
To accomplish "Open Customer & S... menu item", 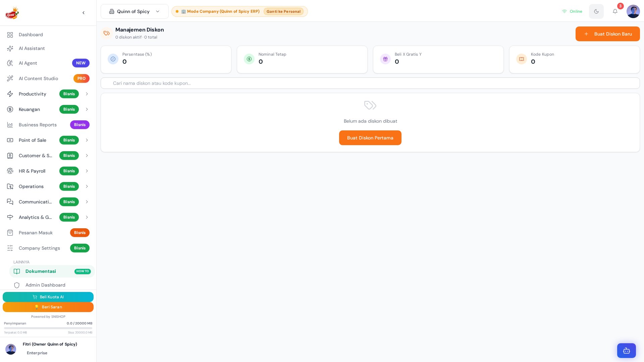I will coord(48,156).
